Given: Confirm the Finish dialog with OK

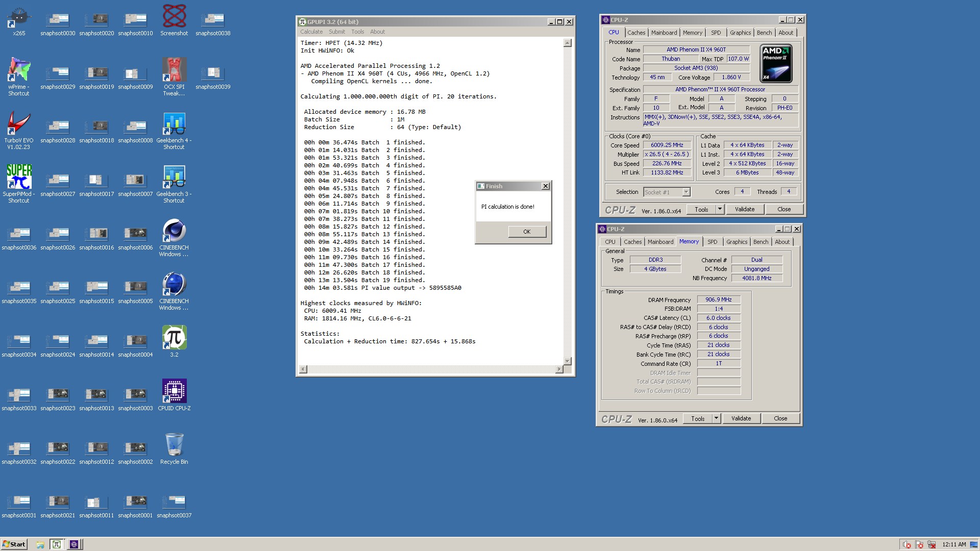Looking at the screenshot, I should coord(527,232).
